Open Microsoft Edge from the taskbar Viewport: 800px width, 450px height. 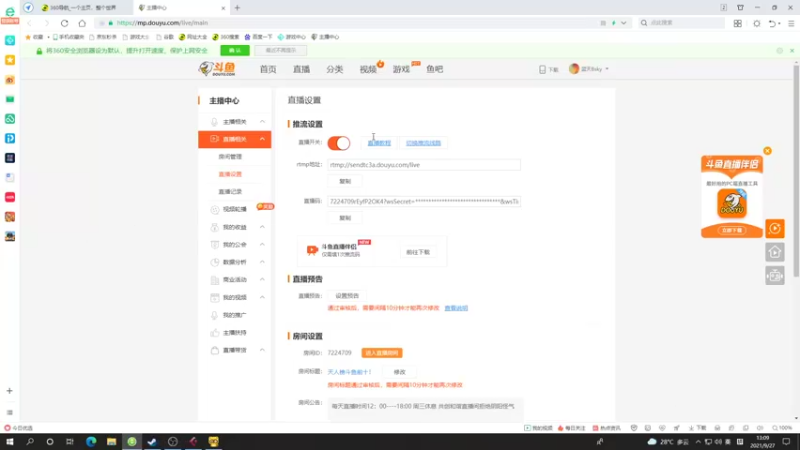[91, 442]
